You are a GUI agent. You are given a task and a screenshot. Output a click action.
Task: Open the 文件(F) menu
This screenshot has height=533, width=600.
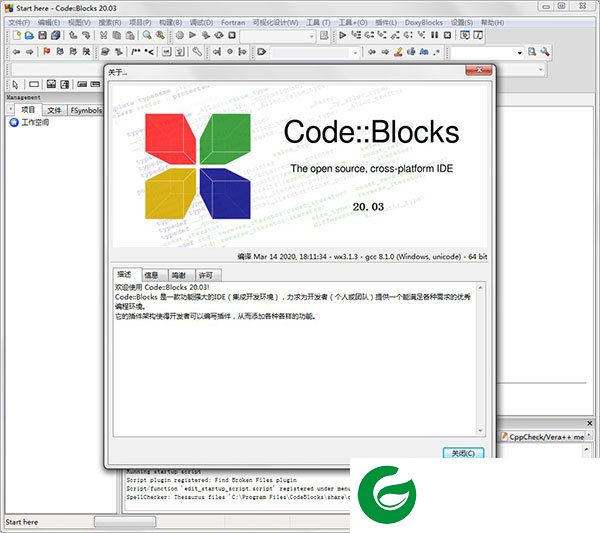(x=19, y=23)
